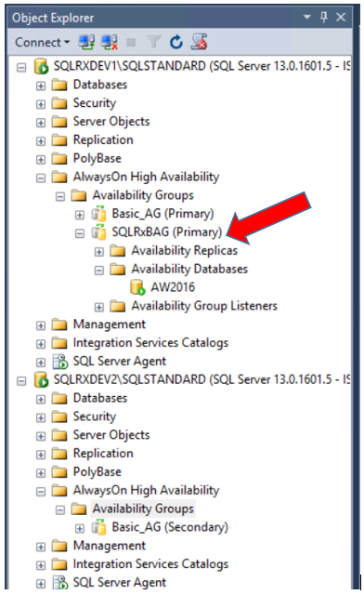Image resolution: width=364 pixels, height=595 pixels.
Task: Click the Filter funnel toolbar icon
Action: pos(153,42)
